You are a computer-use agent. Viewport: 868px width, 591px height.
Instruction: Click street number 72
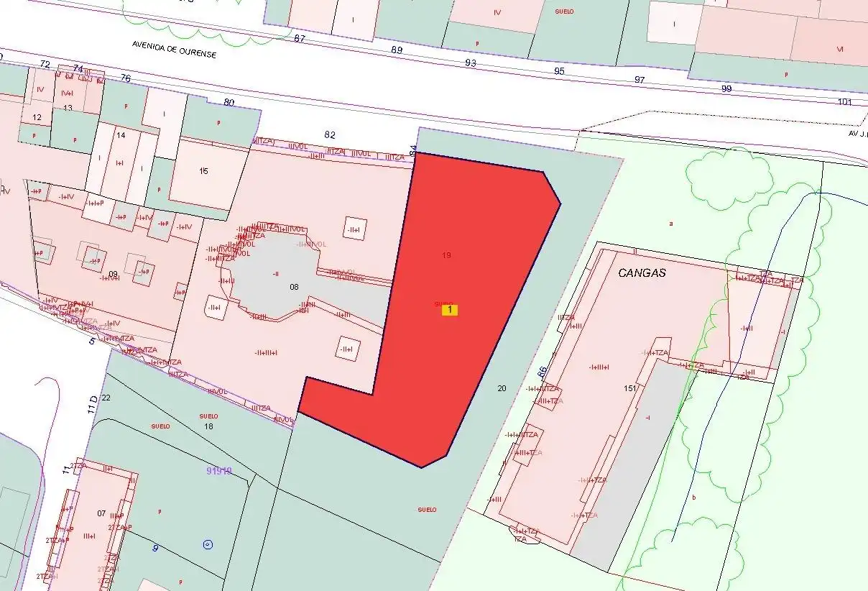(x=45, y=64)
